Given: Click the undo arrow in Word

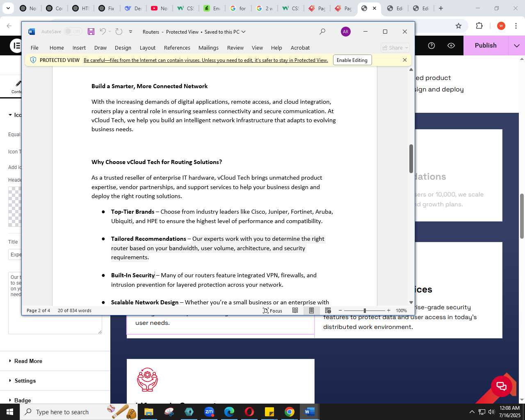Looking at the screenshot, I should click(103, 32).
